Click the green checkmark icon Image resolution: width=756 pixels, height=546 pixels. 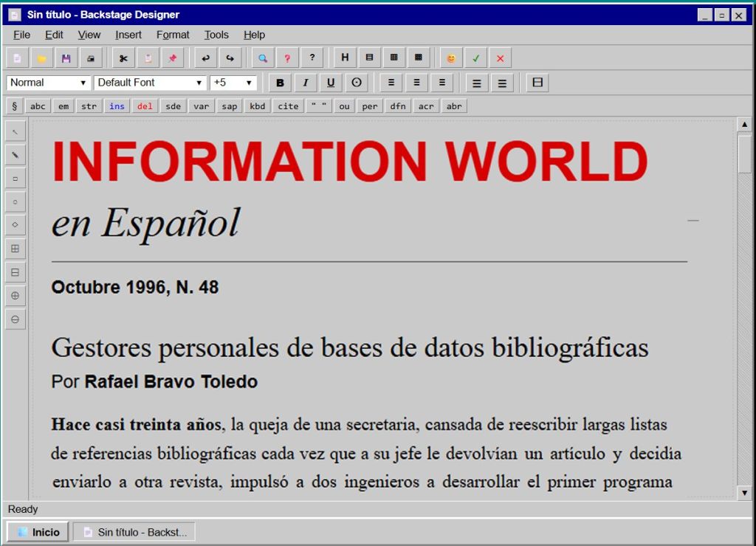pos(476,58)
